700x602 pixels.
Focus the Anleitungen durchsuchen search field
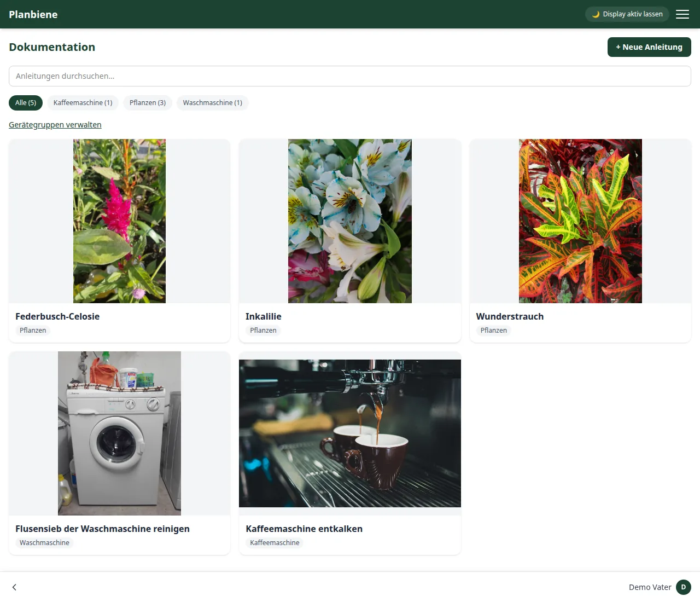350,76
